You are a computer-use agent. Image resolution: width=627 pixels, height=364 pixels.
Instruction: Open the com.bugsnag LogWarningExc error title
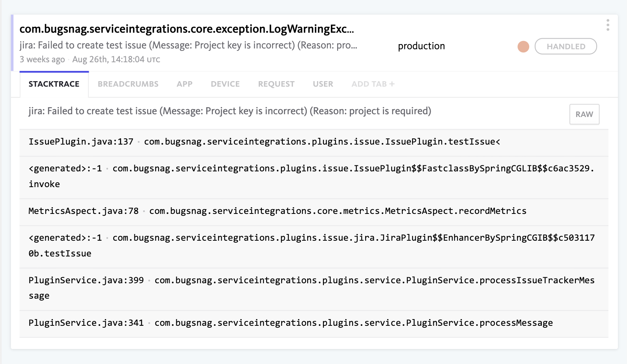coord(187,29)
